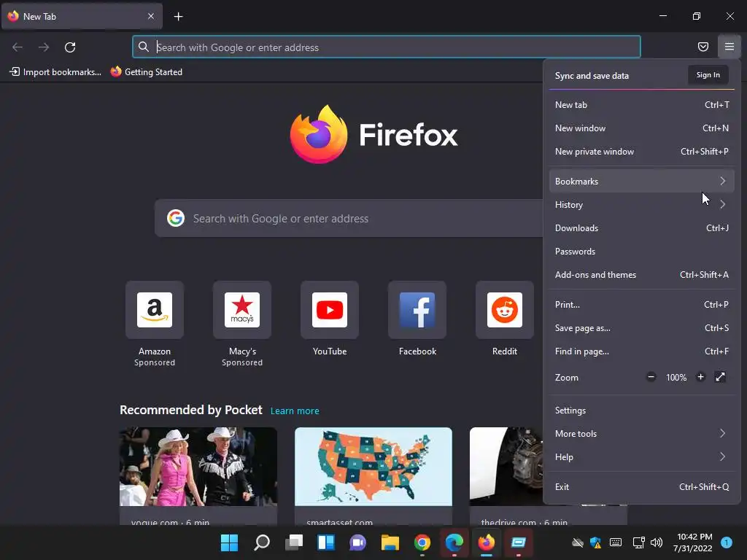
Task: Decrease zoom with the minus button
Action: pos(651,377)
